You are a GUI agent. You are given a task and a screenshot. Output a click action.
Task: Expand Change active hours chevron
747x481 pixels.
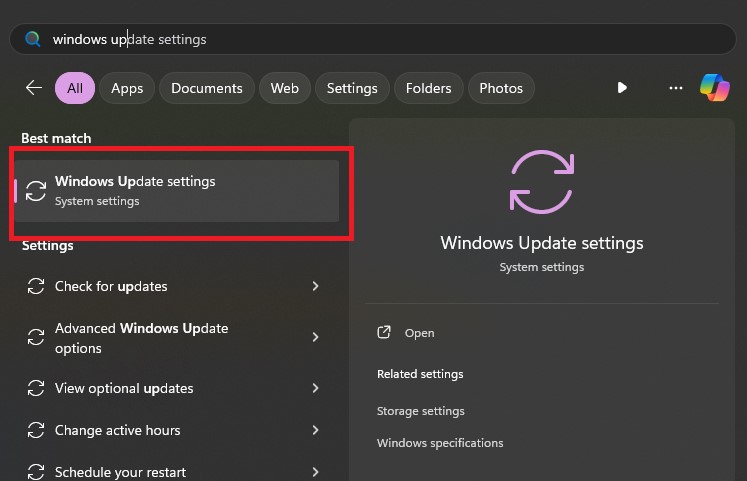pyautogui.click(x=315, y=430)
